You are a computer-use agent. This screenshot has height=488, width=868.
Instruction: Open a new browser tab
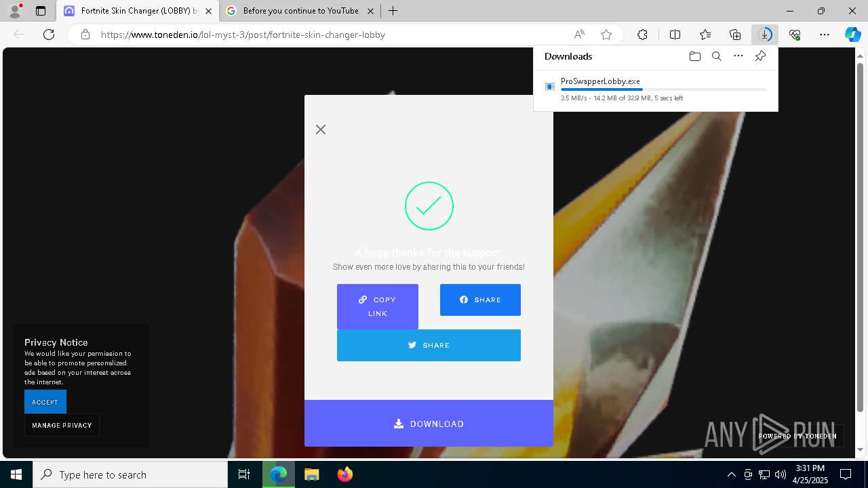[393, 11]
